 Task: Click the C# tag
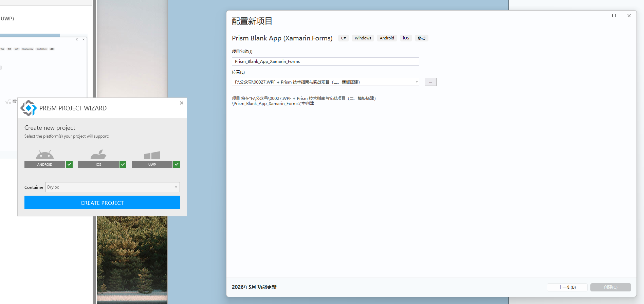(344, 38)
